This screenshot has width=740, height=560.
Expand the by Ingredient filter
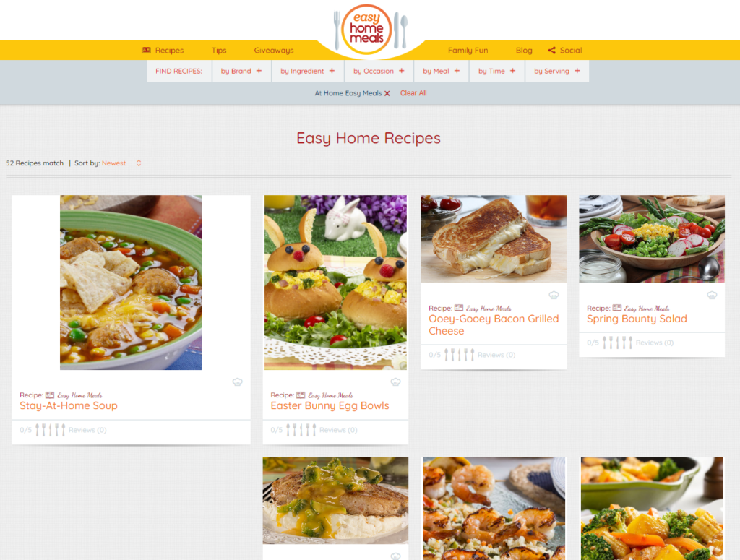pos(308,72)
